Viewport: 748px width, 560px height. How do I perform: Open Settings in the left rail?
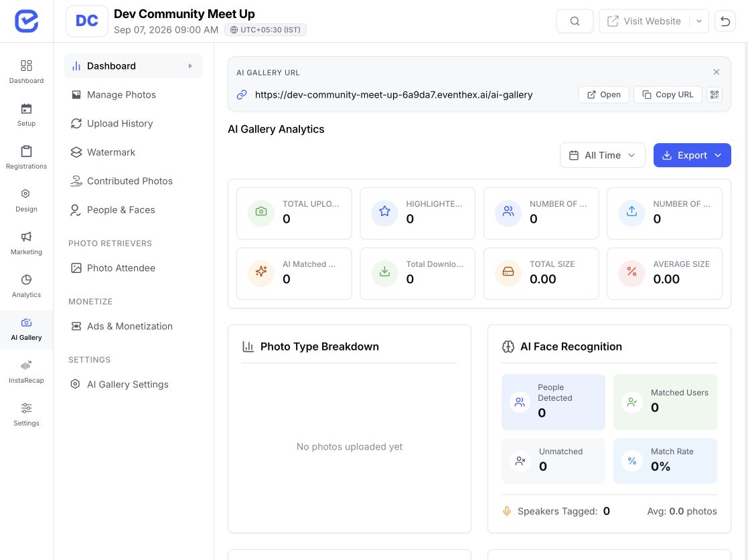[x=26, y=415]
